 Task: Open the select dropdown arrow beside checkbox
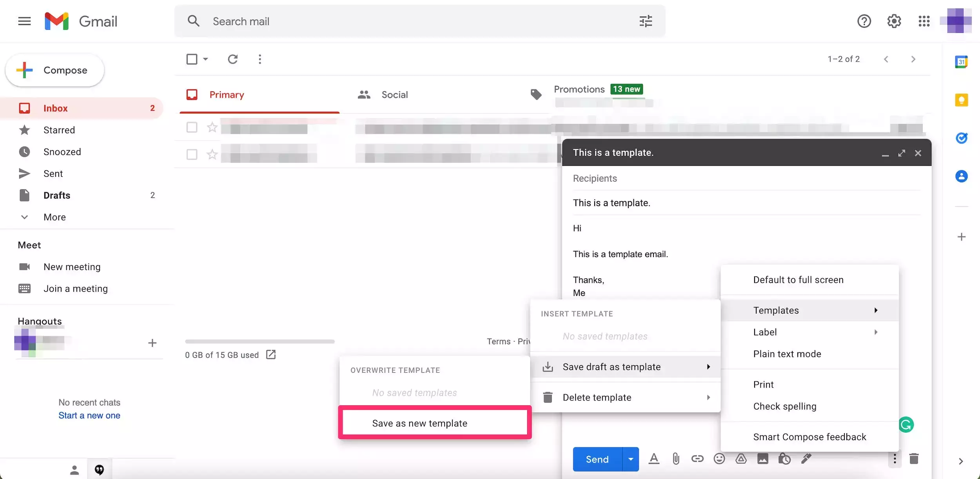coord(205,59)
